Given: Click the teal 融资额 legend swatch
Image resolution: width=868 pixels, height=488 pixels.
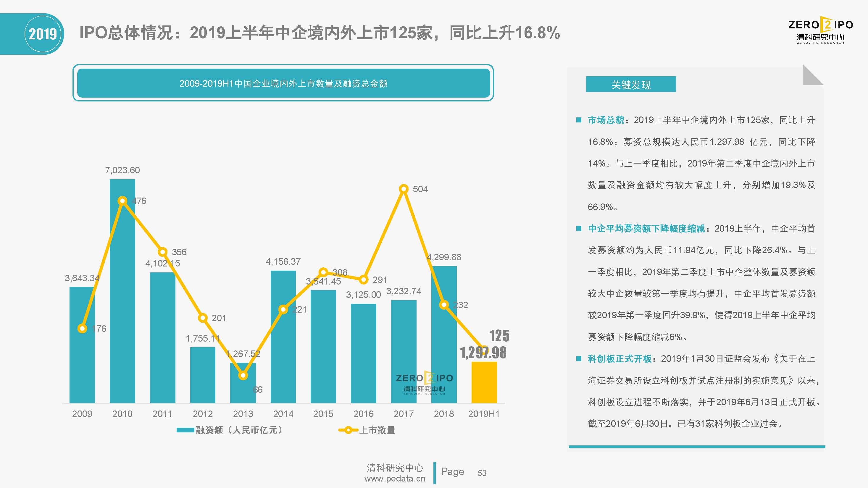Looking at the screenshot, I should pyautogui.click(x=185, y=430).
